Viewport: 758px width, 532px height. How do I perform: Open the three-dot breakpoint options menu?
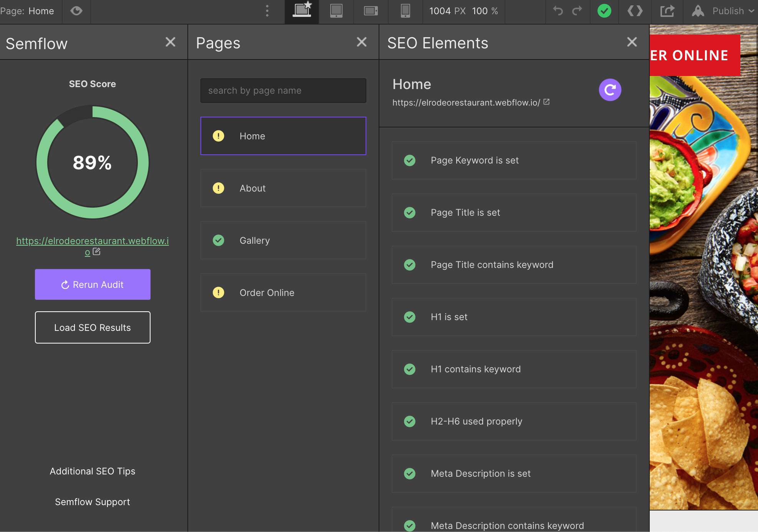click(x=267, y=11)
